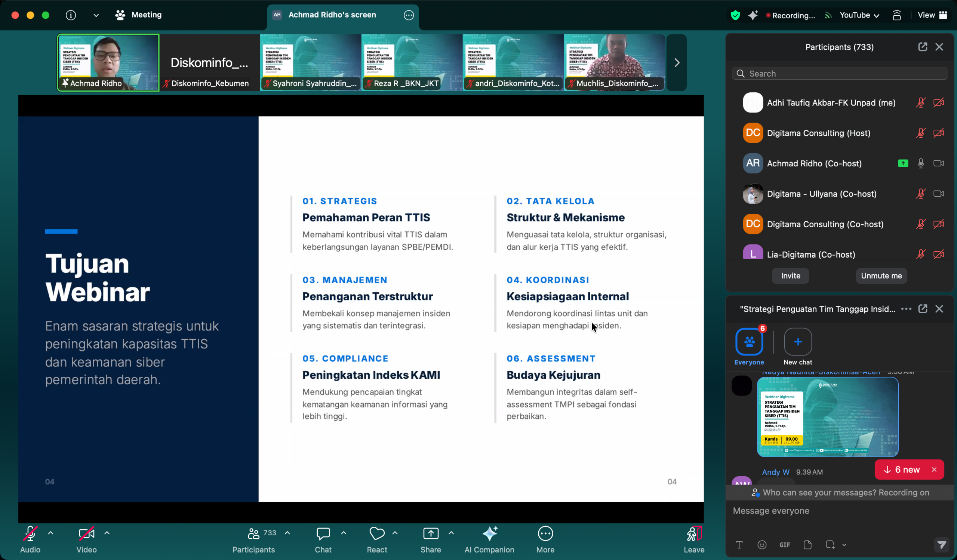Click the participants Search field
This screenshot has width=957, height=560.
(839, 74)
